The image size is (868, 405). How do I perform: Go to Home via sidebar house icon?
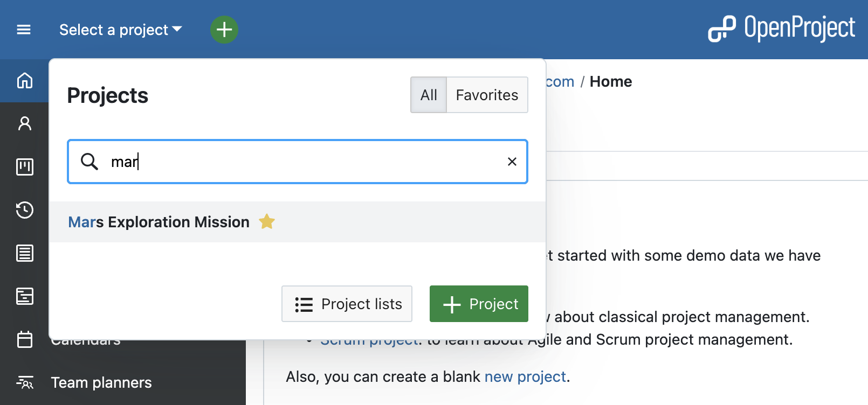(x=25, y=81)
